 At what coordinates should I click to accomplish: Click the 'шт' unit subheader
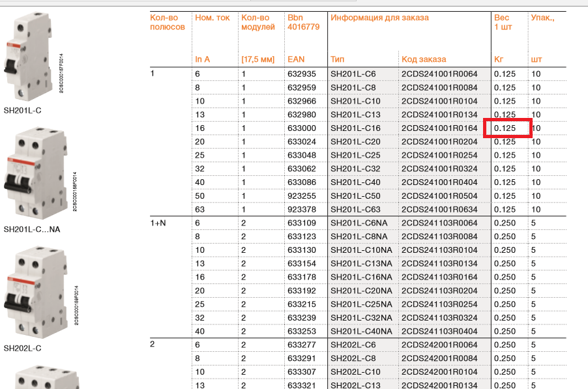coord(537,59)
